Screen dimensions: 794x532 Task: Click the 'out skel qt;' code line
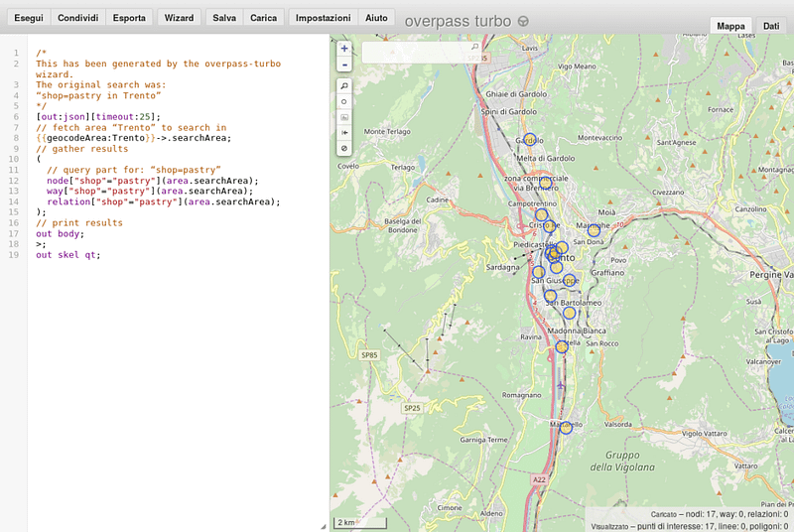(67, 255)
